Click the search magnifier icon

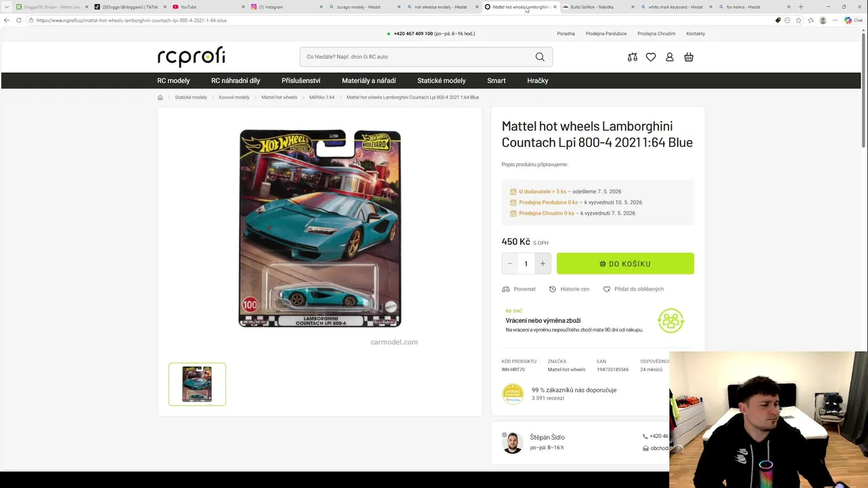[x=540, y=57]
